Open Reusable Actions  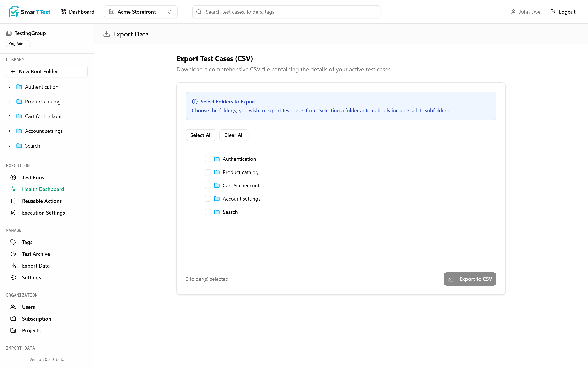coord(42,201)
